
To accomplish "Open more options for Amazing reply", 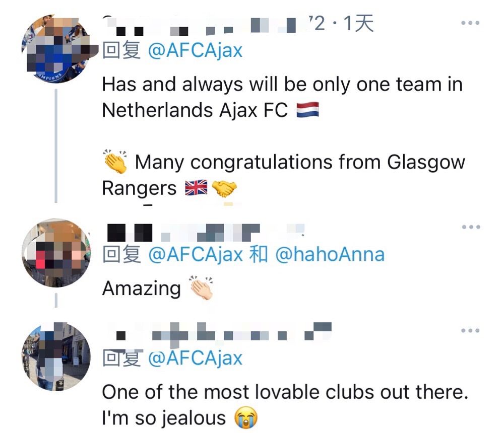I will point(471,227).
